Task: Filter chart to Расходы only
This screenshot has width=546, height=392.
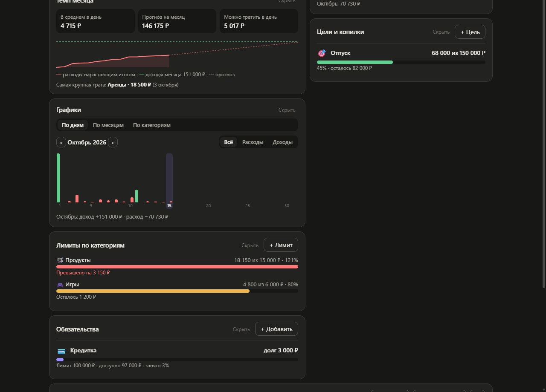Action: (x=253, y=142)
